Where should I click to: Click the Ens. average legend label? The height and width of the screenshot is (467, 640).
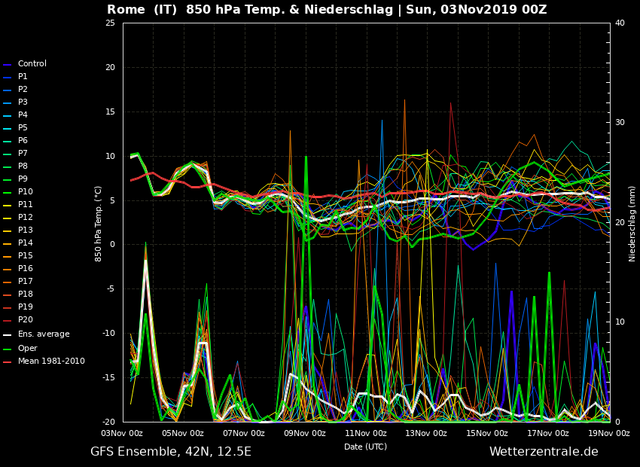click(44, 334)
